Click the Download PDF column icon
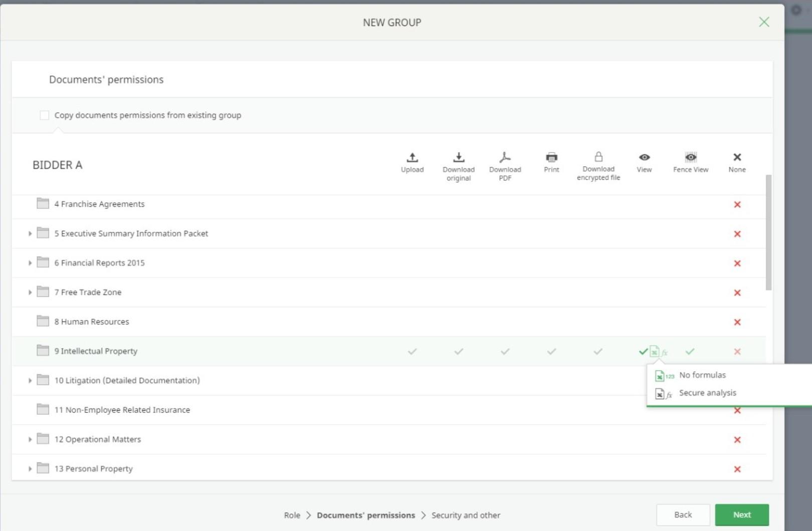Image resolution: width=812 pixels, height=531 pixels. [x=505, y=157]
